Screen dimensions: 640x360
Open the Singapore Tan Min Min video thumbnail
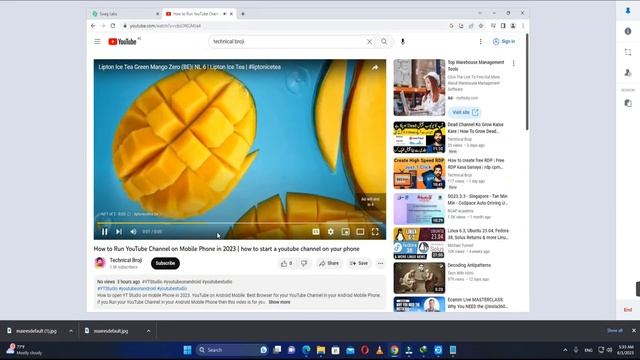coord(419,209)
